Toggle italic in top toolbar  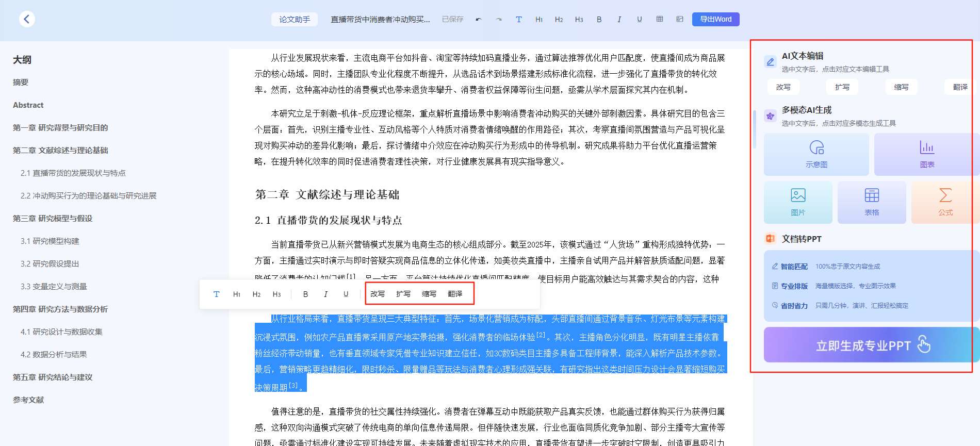[x=619, y=19]
